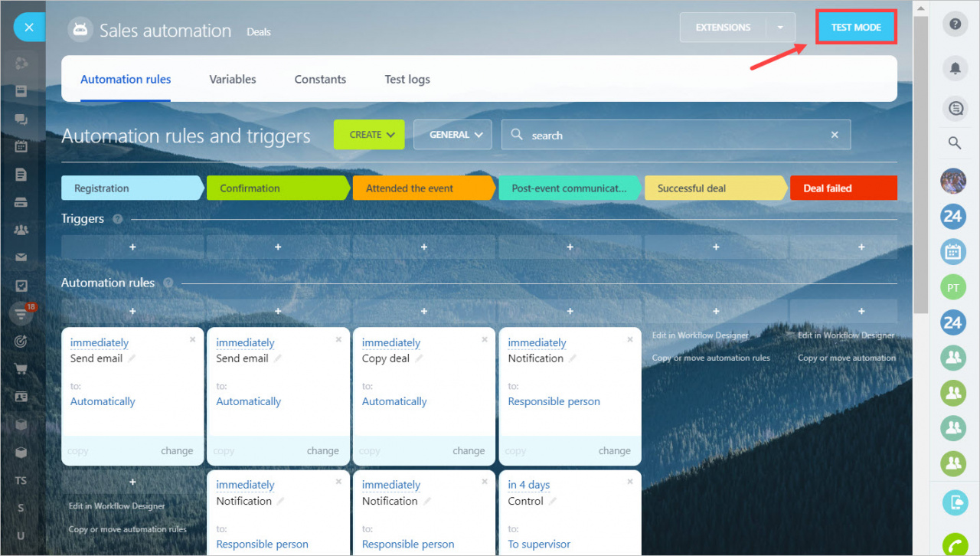Open the CREATE dropdown button
The height and width of the screenshot is (556, 980).
pos(368,135)
